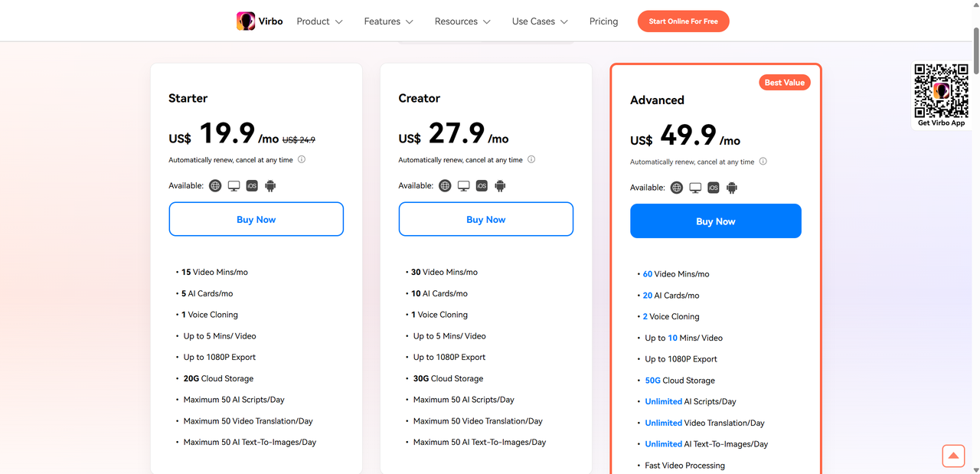
Task: Click the Virbo logo icon
Action: click(246, 21)
